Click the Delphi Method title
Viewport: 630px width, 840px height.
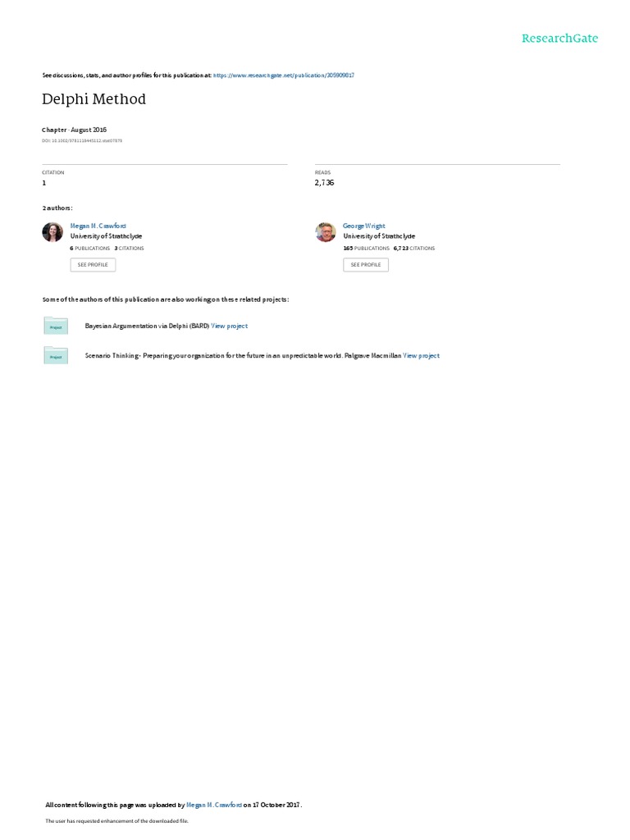point(94,99)
